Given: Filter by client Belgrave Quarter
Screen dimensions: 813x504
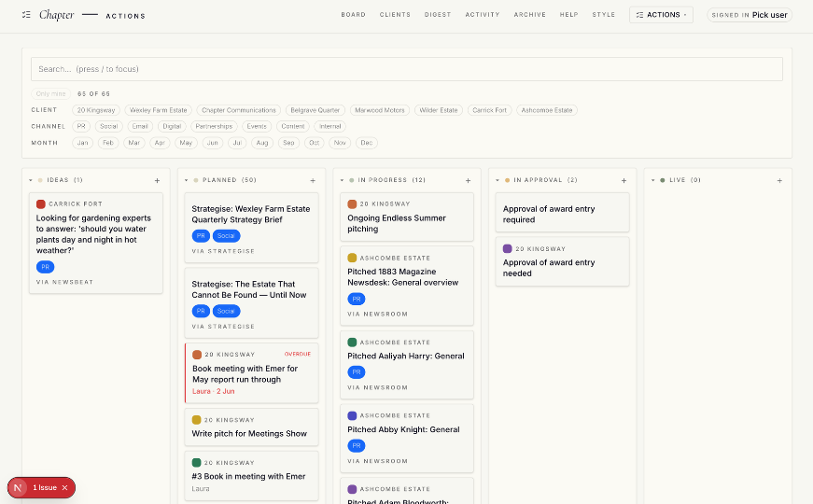Looking at the screenshot, I should click(x=315, y=110).
